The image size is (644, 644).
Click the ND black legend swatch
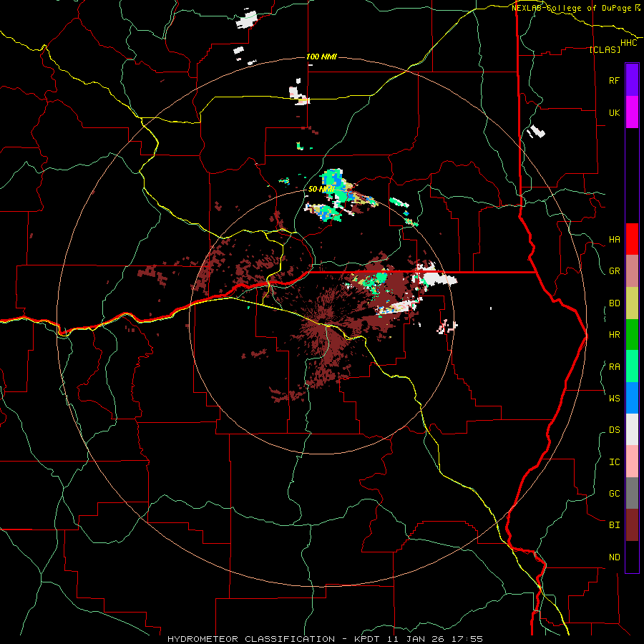(x=632, y=557)
